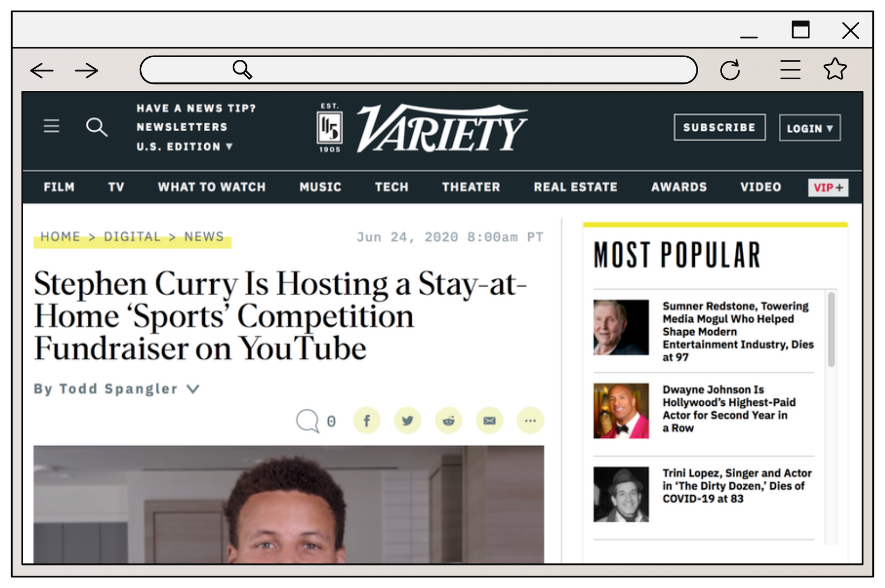Viewport: 885px width, 588px height.
Task: Open the Tech section
Action: [391, 187]
